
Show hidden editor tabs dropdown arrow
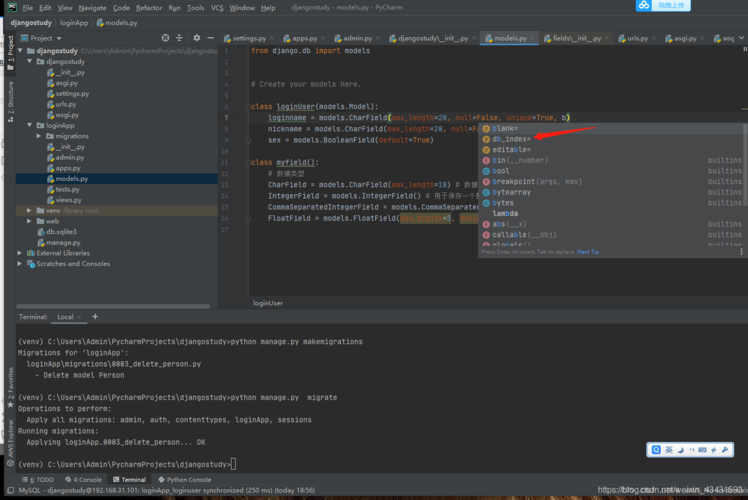tap(741, 38)
